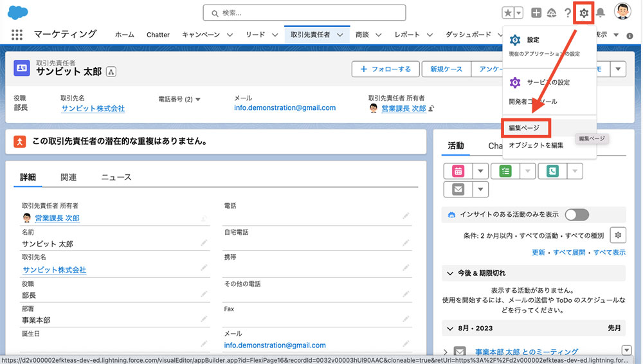Open サンビット株式会社 link in highlights panel
Screen dimensions: 643x364
point(93,108)
